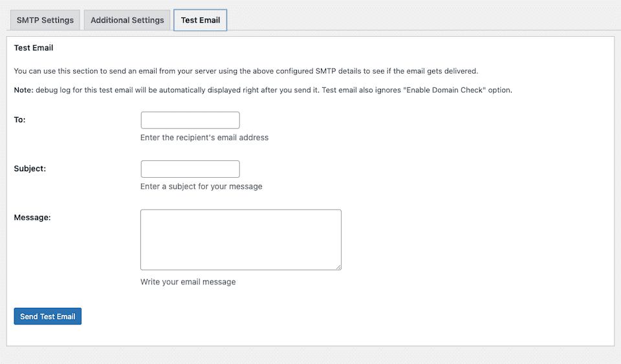Viewport: 621px width, 364px height.
Task: Select the Test Email tab
Action: pos(201,20)
